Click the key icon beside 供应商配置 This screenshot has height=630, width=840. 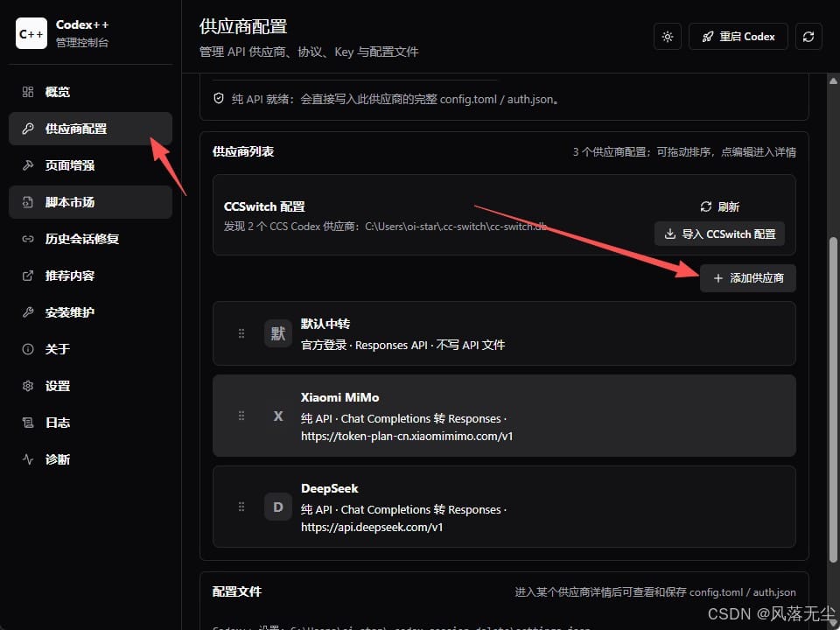pos(28,129)
